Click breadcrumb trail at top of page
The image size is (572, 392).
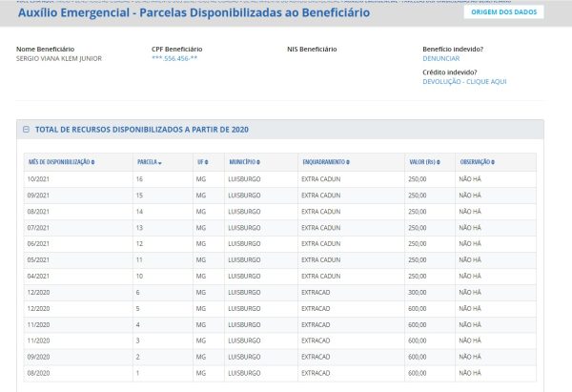point(286,2)
